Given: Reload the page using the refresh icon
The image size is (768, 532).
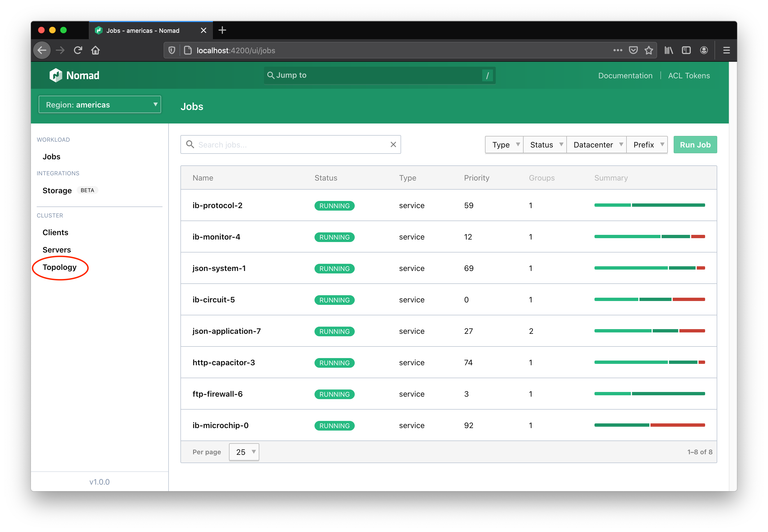Looking at the screenshot, I should pyautogui.click(x=78, y=50).
